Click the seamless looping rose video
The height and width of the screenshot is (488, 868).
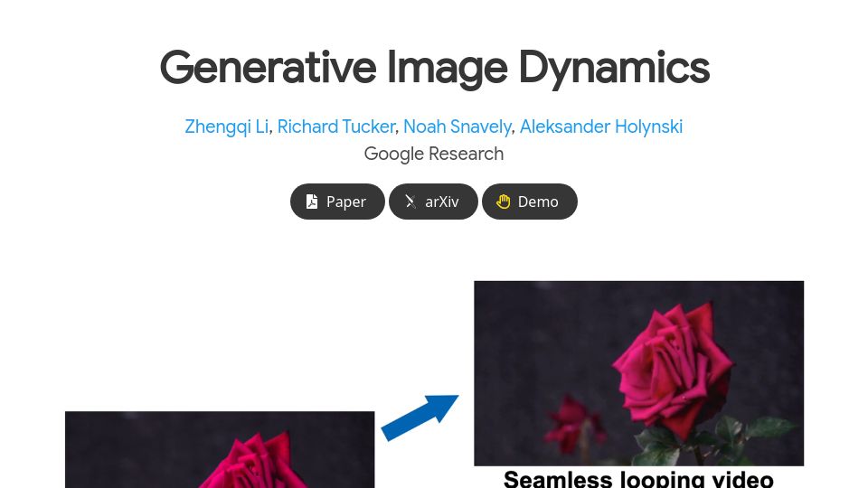[x=639, y=373]
